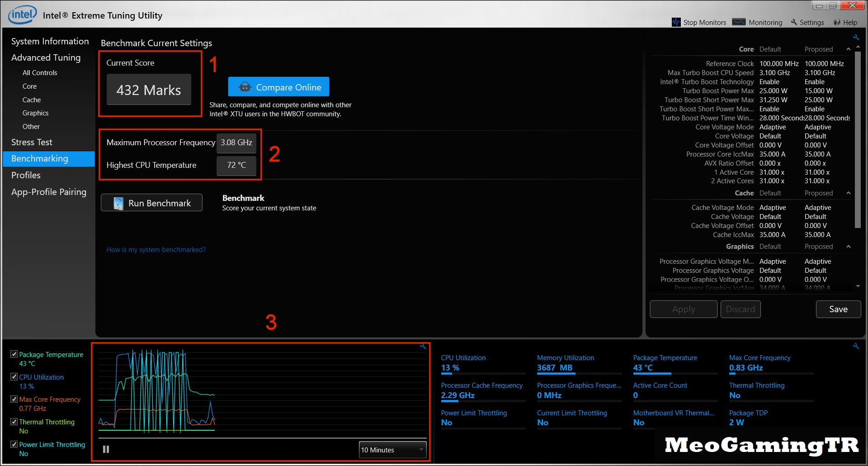Open the Profiles section
868x466 pixels.
tap(26, 175)
